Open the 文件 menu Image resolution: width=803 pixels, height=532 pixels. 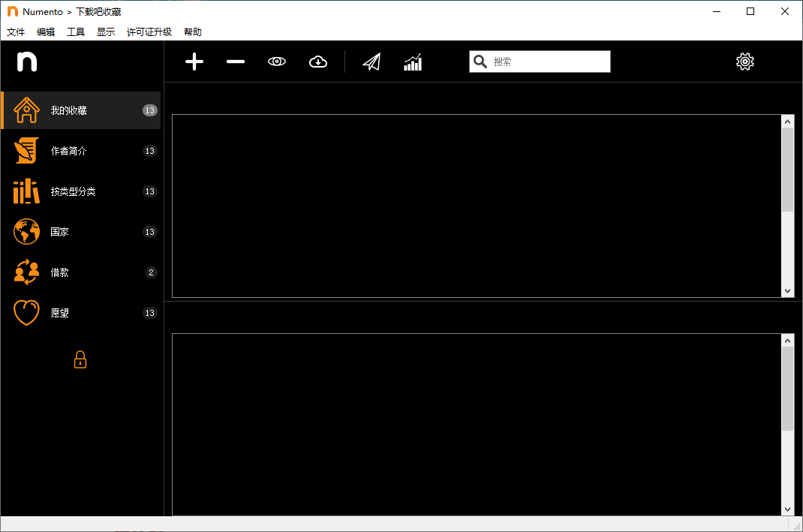pos(16,32)
